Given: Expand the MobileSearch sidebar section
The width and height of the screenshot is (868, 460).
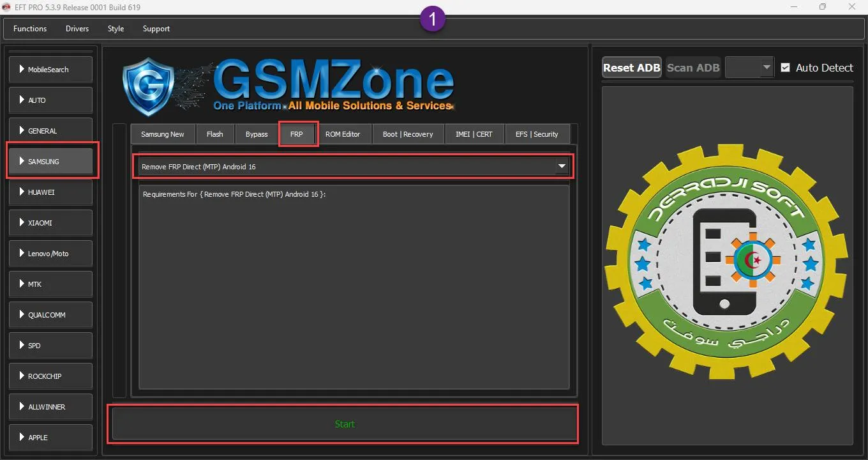Looking at the screenshot, I should click(50, 70).
